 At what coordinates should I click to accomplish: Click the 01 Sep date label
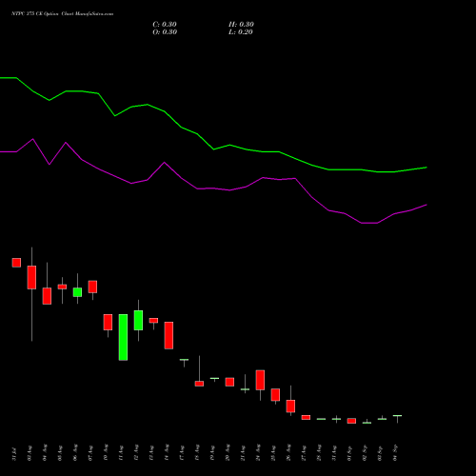coord(349,453)
